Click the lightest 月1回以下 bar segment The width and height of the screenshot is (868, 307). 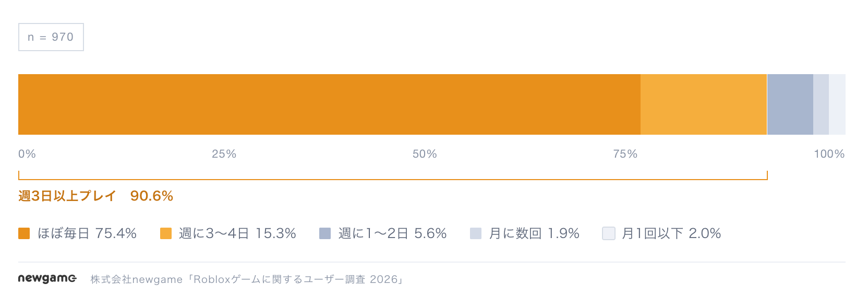[x=837, y=104]
